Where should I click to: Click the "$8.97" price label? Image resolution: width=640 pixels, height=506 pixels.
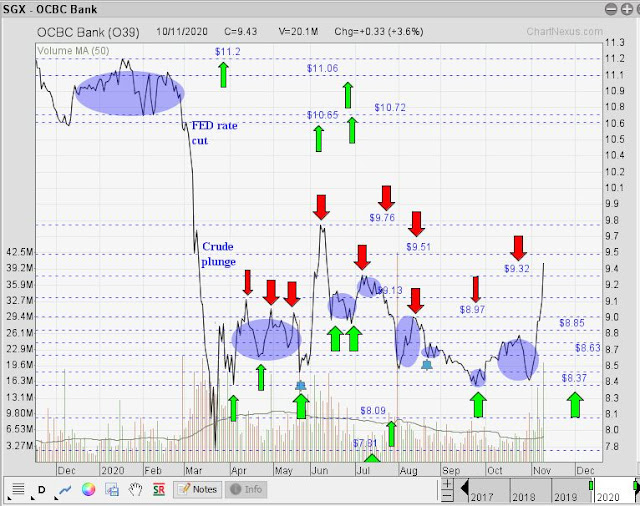(472, 309)
